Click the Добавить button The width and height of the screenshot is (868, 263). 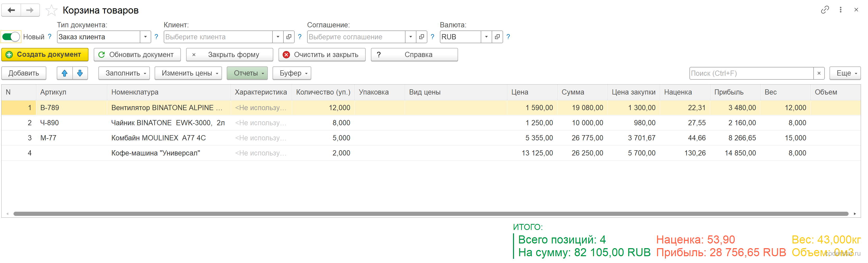point(24,73)
